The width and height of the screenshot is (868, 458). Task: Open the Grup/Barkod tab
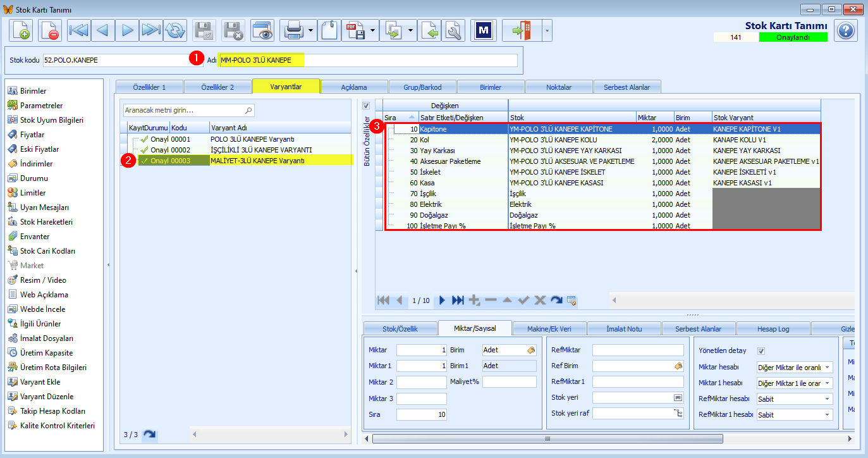point(422,87)
